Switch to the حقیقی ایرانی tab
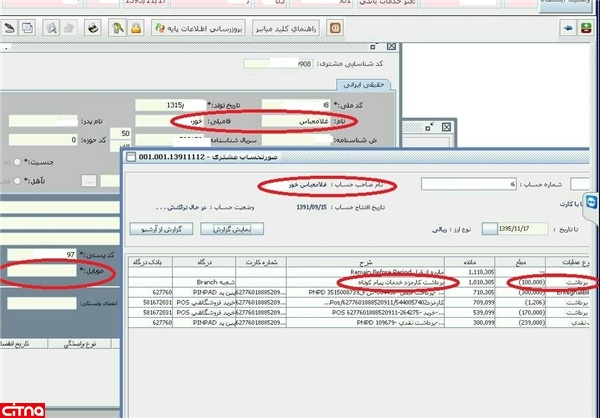 (x=363, y=85)
